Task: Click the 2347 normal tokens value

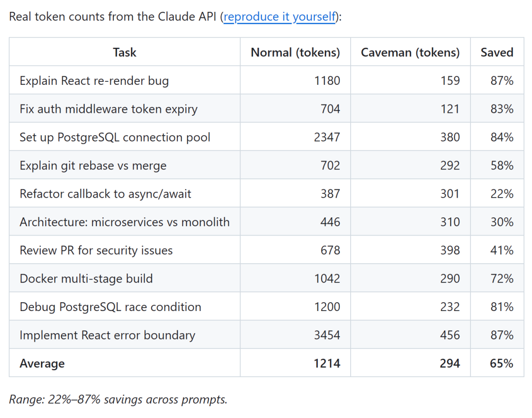Action: (327, 137)
